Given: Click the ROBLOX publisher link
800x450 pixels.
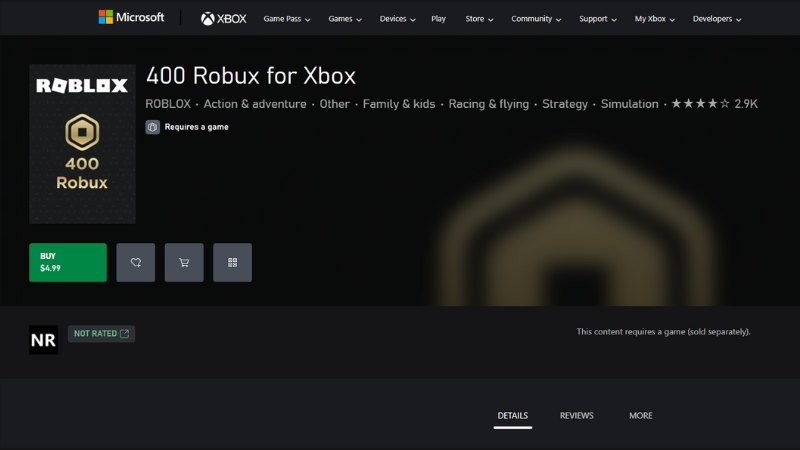Looking at the screenshot, I should pos(168,104).
